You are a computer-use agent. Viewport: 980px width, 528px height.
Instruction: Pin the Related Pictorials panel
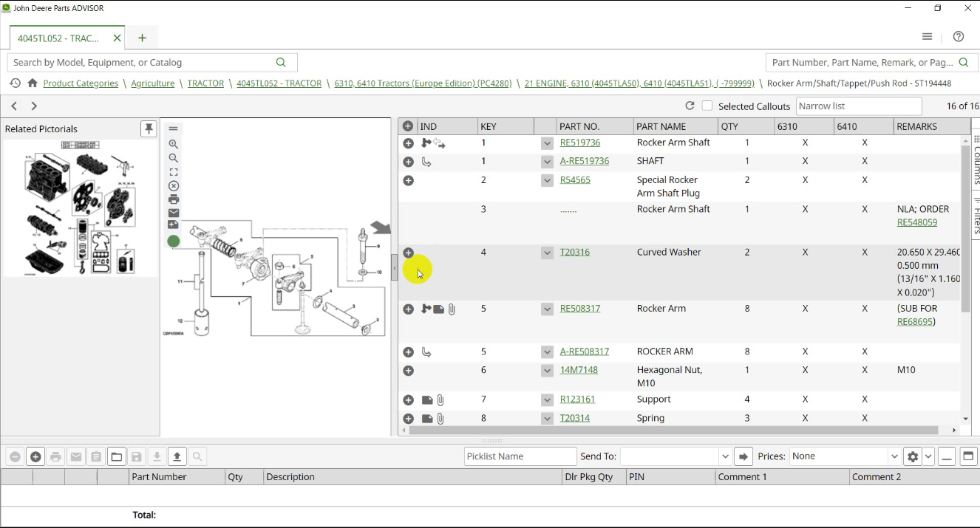coord(149,128)
